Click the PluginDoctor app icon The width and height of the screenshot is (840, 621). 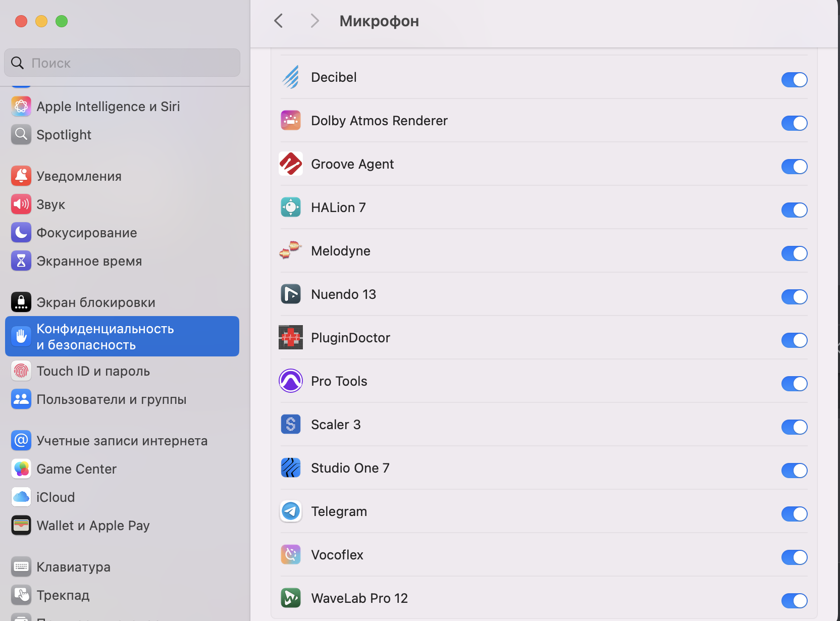[x=291, y=338]
